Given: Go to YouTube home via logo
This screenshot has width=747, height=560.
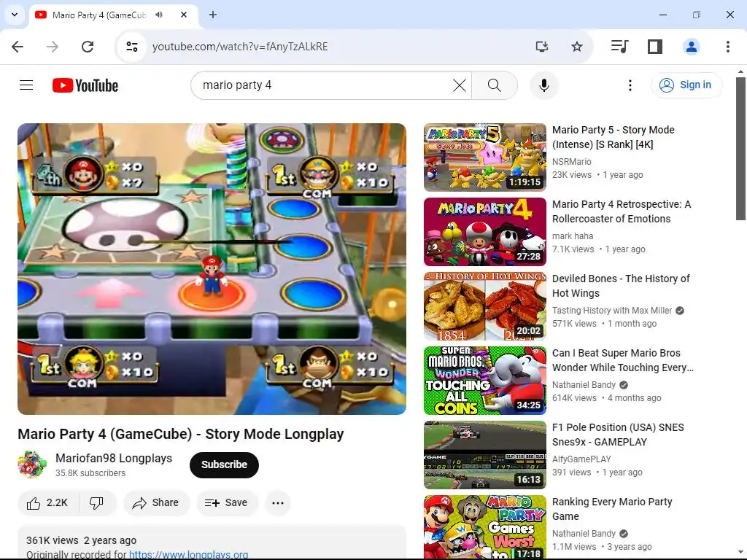Looking at the screenshot, I should [x=85, y=85].
